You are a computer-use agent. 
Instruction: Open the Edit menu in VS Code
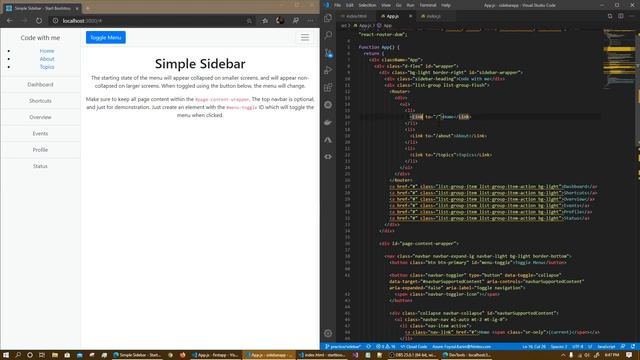click(349, 5)
